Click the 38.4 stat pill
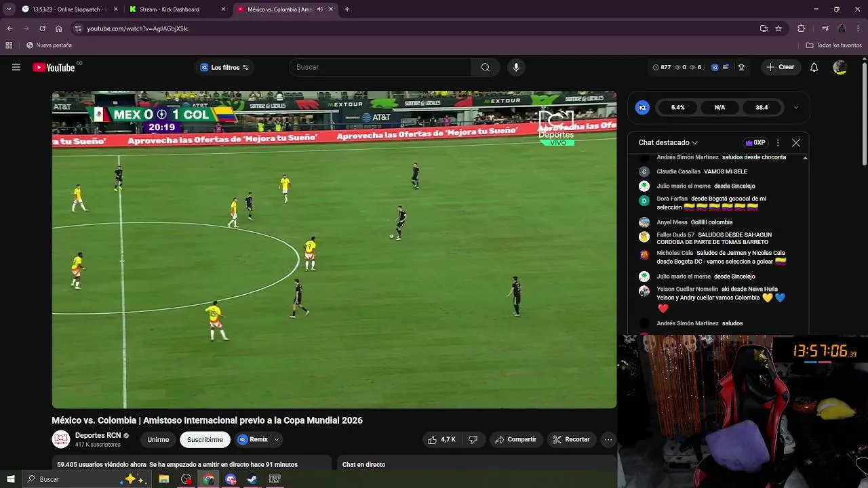868x488 pixels. click(762, 107)
